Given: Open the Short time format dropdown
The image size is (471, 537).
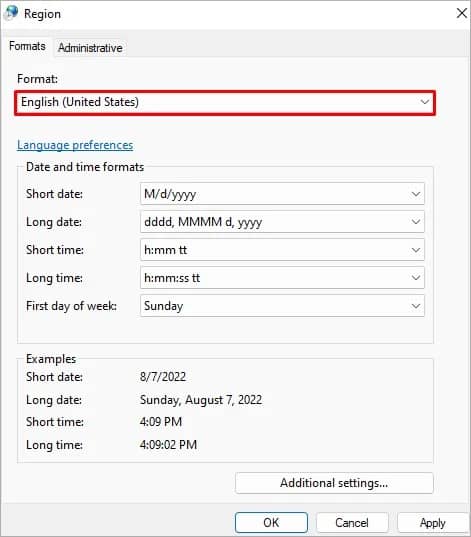Looking at the screenshot, I should click(x=282, y=250).
